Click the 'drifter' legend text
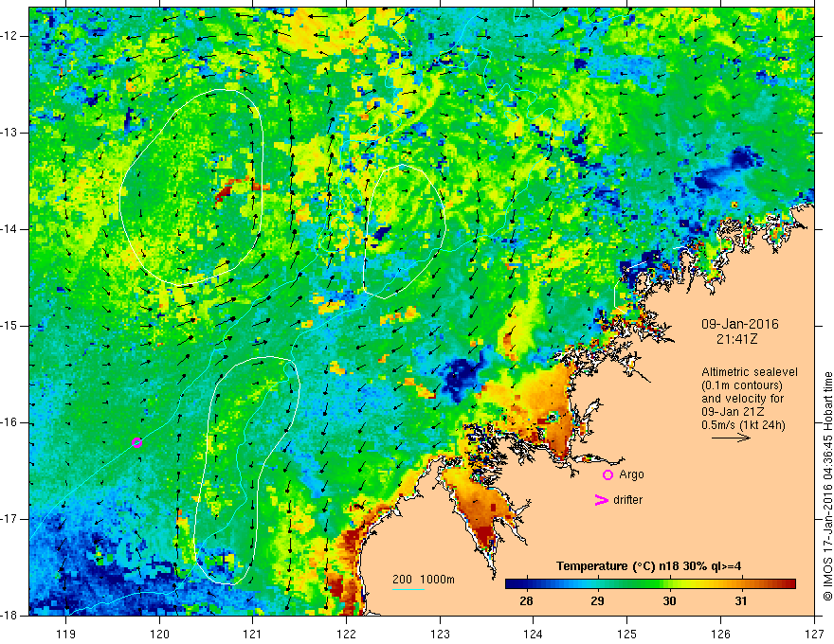 pos(627,500)
